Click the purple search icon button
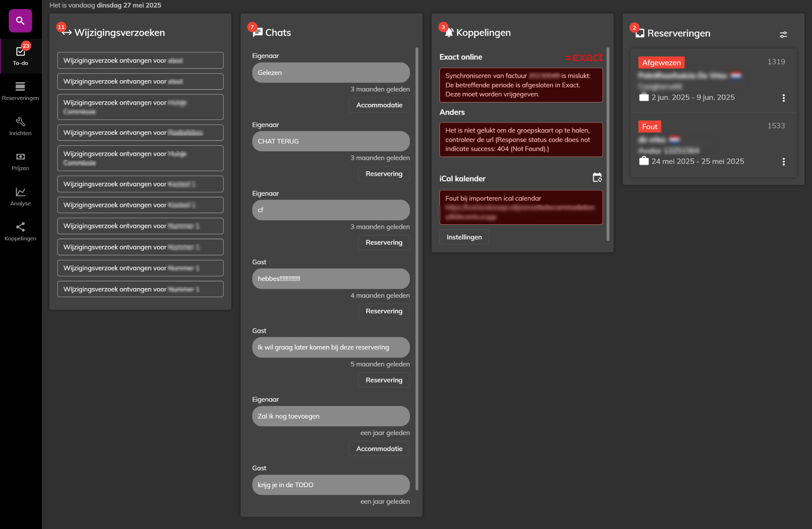This screenshot has height=529, width=812. (20, 21)
